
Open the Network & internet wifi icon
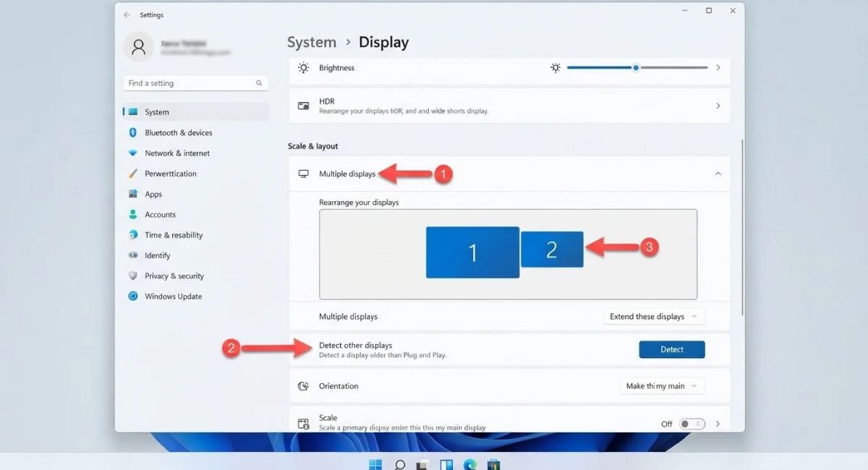tap(133, 153)
